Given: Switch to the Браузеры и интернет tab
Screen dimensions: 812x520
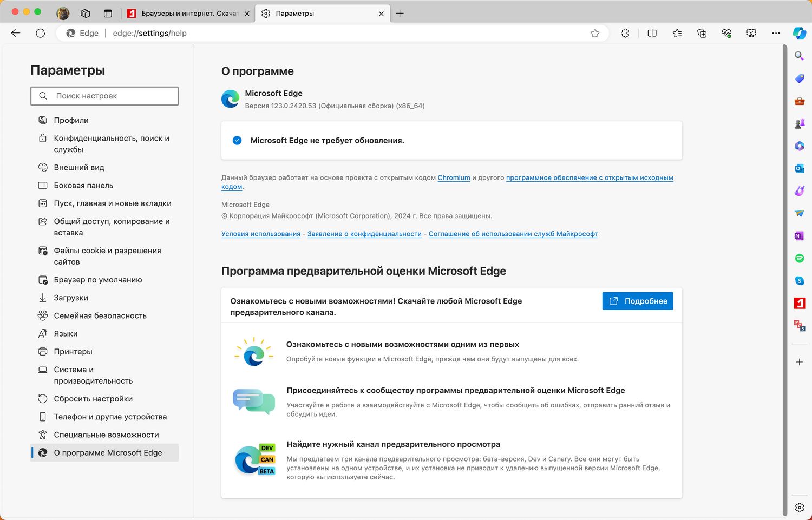Looking at the screenshot, I should [188, 14].
